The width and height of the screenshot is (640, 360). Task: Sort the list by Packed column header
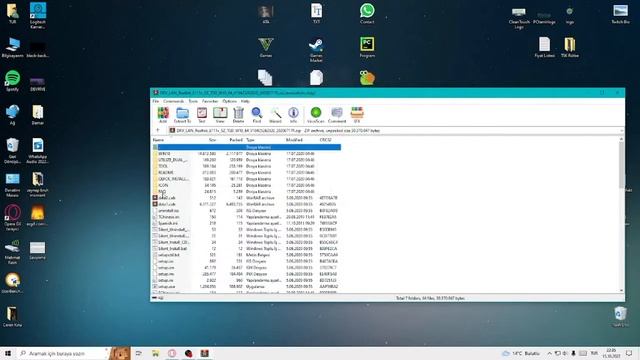tap(236, 140)
